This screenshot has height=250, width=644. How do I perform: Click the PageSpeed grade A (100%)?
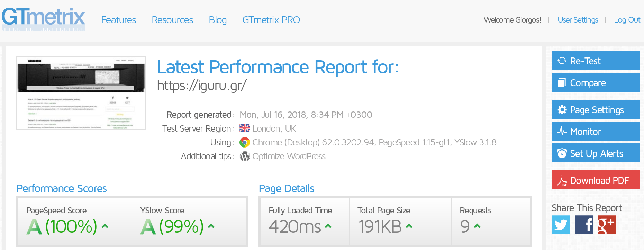pyautogui.click(x=62, y=226)
